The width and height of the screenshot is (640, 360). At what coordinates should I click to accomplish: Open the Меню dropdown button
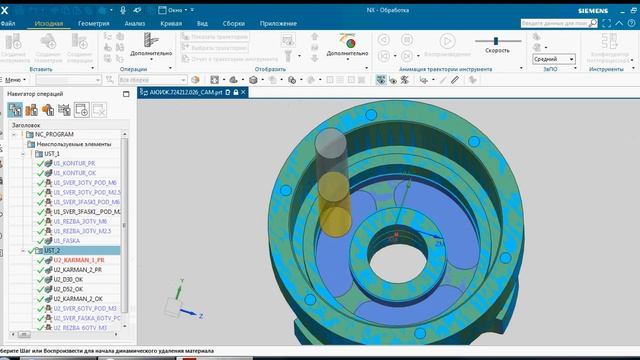pos(16,80)
